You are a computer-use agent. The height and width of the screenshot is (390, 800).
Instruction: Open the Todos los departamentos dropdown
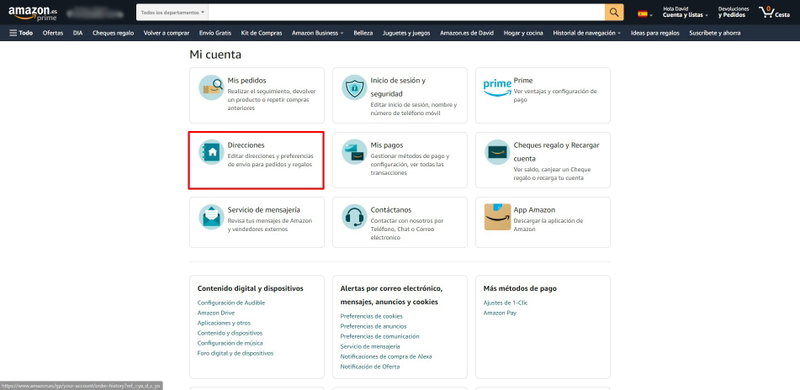(172, 12)
